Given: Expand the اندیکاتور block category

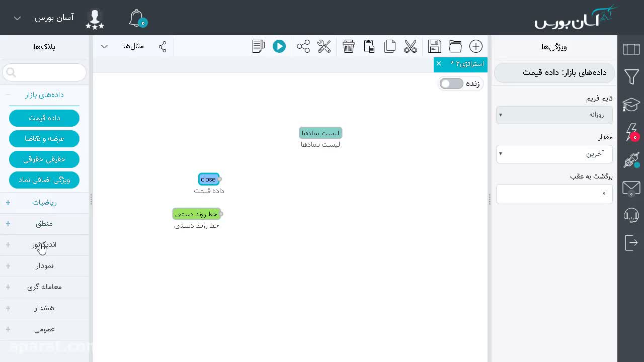Looking at the screenshot, I should coord(44,245).
